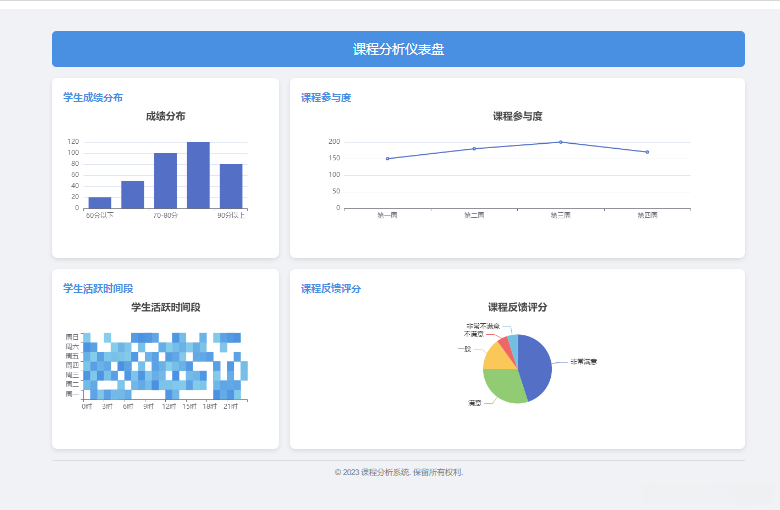Select the light blue 非常不满意 pie slice
Screen dimensions: 780x510
[514, 344]
